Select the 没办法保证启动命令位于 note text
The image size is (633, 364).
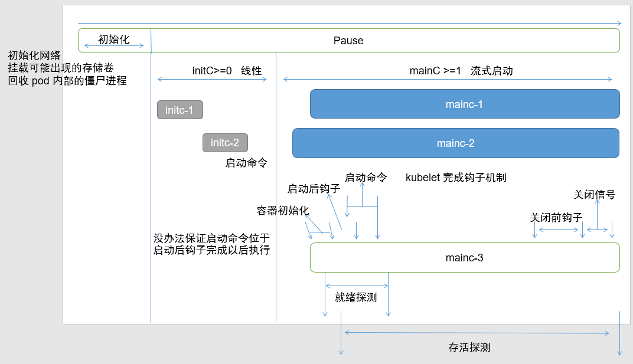tap(211, 238)
